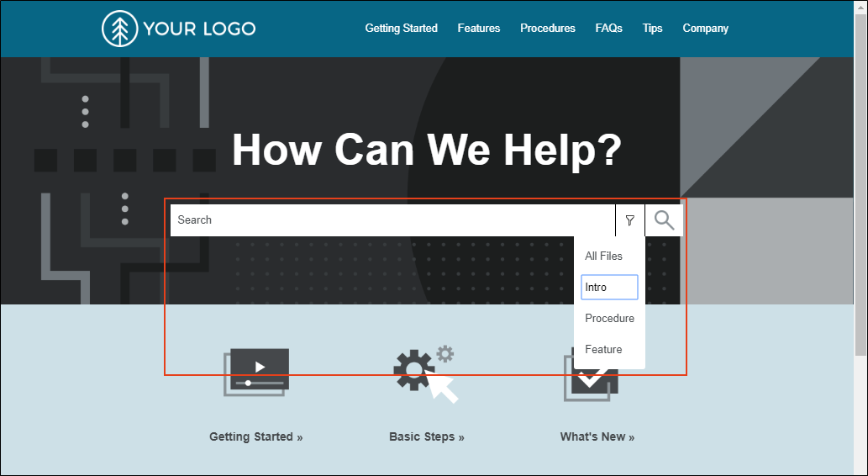Follow the What's New » link

tap(597, 436)
